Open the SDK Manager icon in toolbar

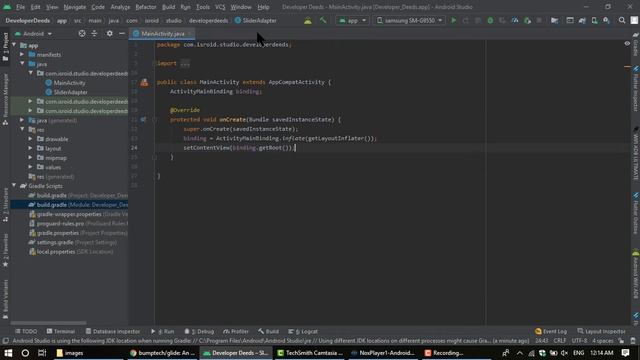(x=607, y=20)
